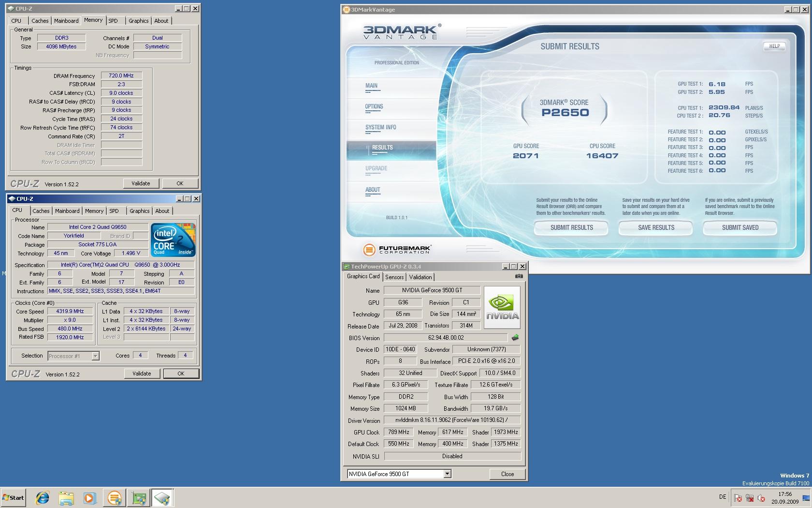Open Caches tab in top CPU-Z window
Screen dimensions: 812x508
[40, 21]
